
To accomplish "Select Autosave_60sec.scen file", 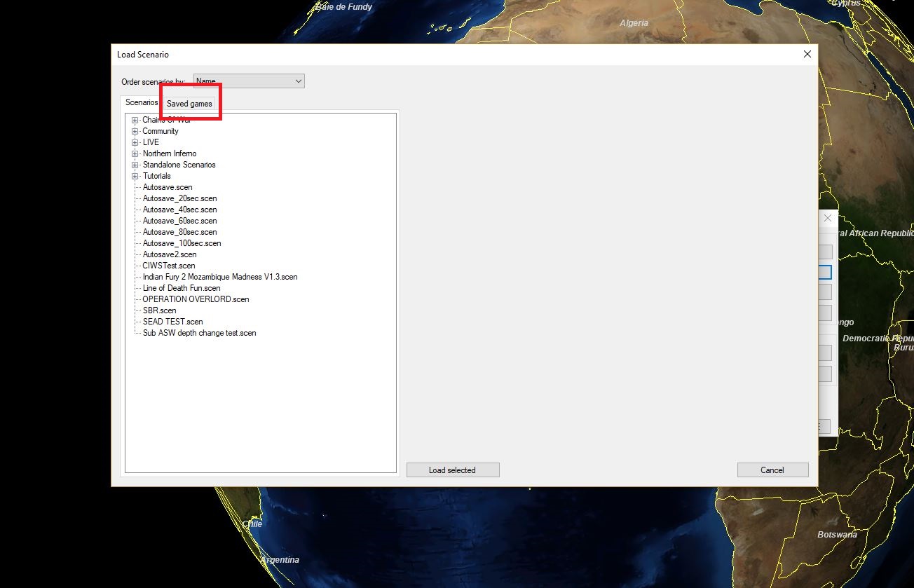I will click(180, 221).
